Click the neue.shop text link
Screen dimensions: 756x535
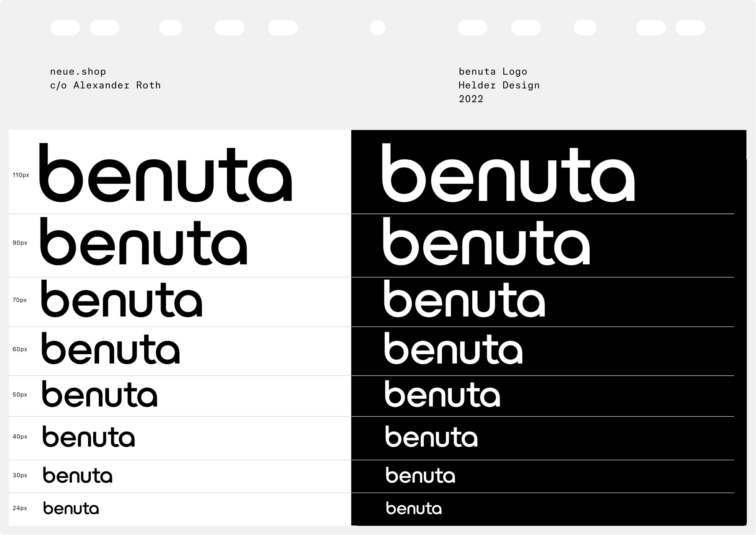(78, 72)
